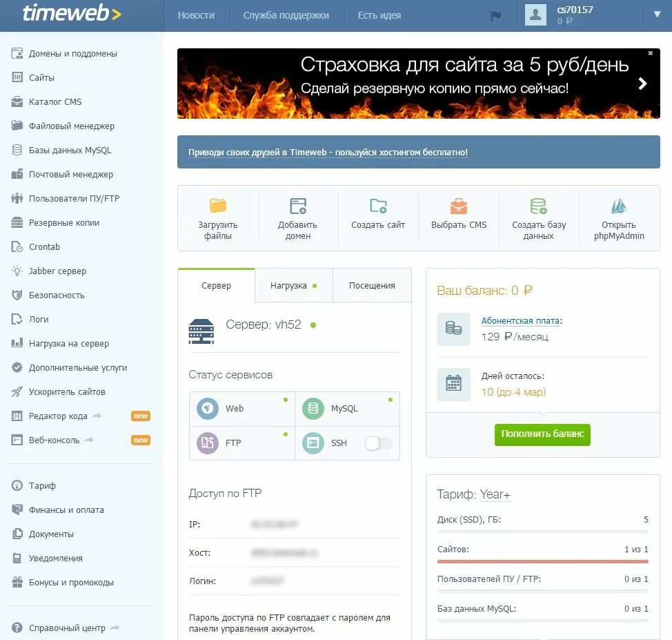Open Новости in top menu
This screenshot has height=640, width=672.
196,15
